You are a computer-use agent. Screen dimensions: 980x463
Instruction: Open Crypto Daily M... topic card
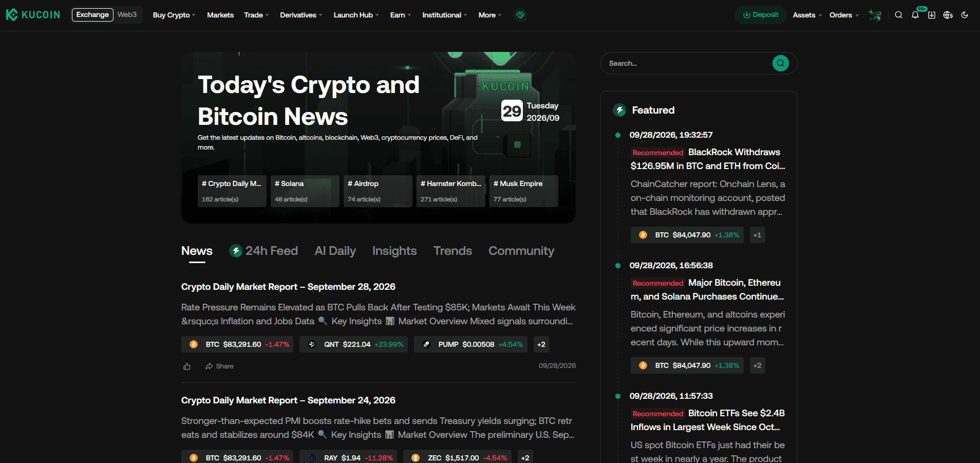point(232,191)
